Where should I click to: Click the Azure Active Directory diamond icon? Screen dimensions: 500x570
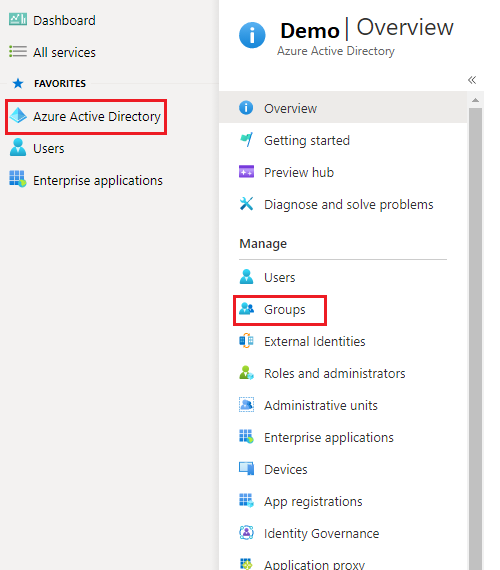pyautogui.click(x=18, y=116)
